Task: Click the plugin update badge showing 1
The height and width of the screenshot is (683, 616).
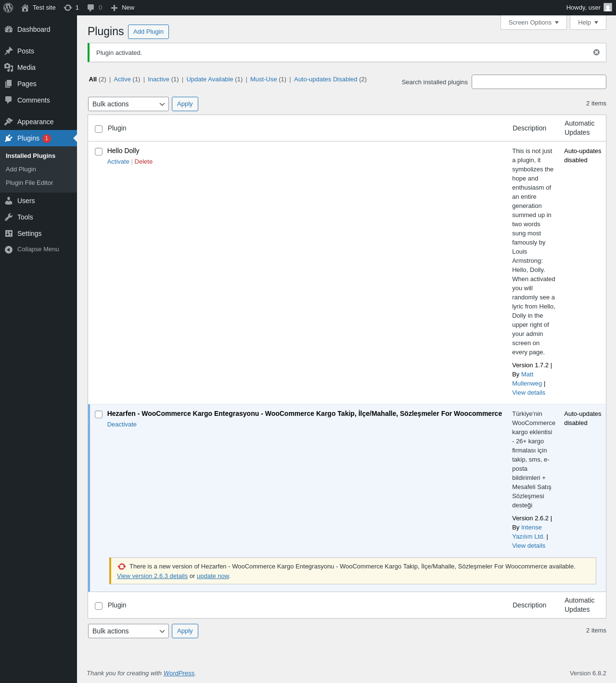Action: pos(47,139)
